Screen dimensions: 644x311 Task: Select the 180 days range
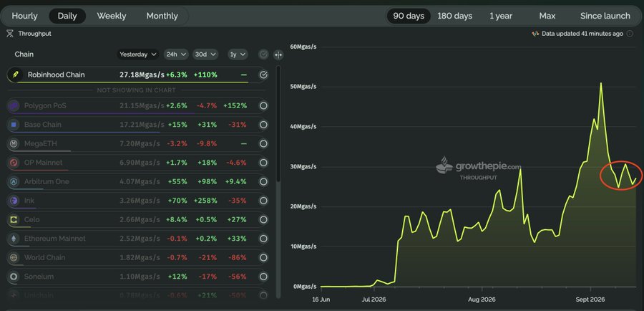454,16
